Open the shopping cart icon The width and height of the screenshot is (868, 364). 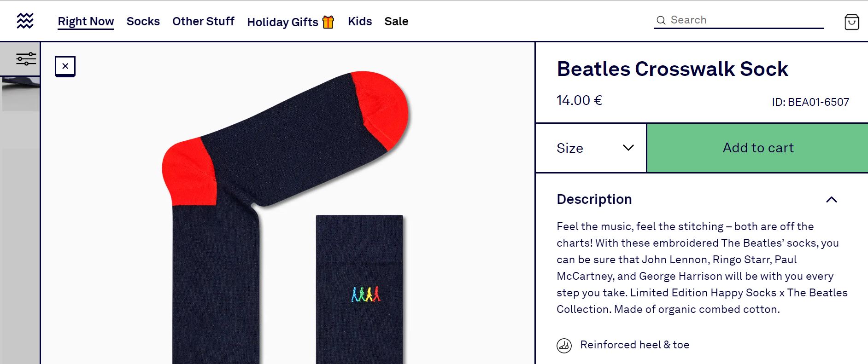click(x=851, y=22)
